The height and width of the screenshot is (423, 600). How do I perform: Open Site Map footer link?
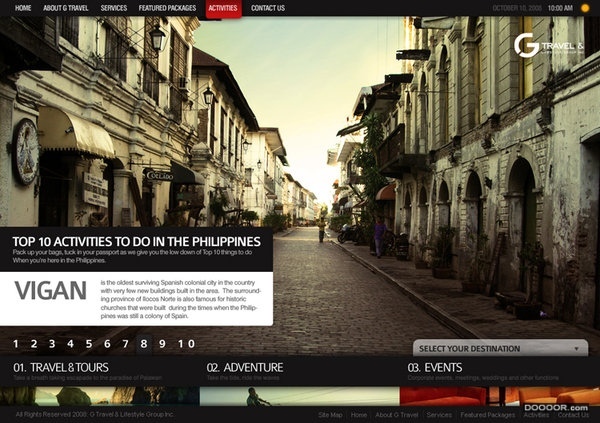tap(330, 415)
